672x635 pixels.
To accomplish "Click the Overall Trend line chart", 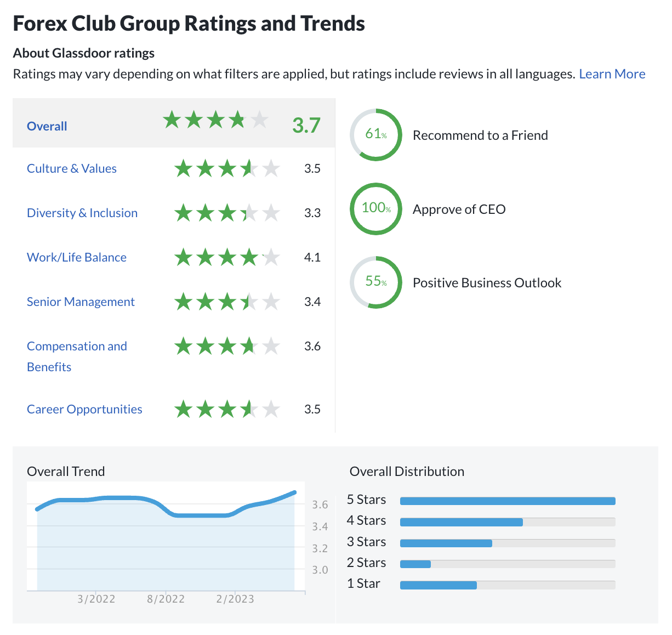I will 166,537.
